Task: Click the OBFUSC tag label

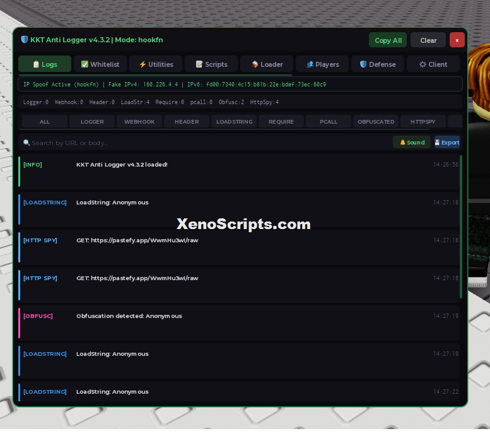Action: pyautogui.click(x=38, y=315)
